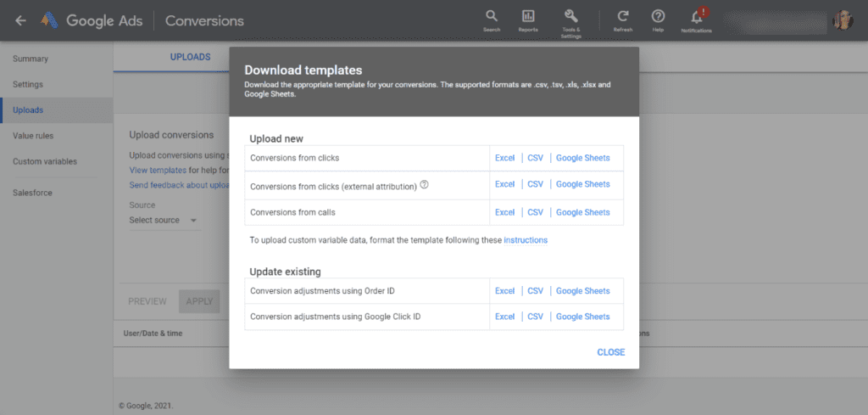The image size is (868, 415).
Task: Open Salesforce in sidebar
Action: point(33,193)
